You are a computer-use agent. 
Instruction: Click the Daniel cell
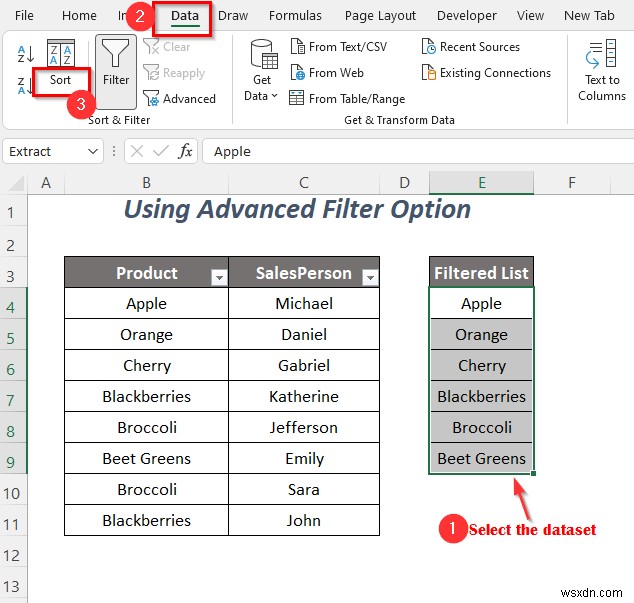(304, 334)
